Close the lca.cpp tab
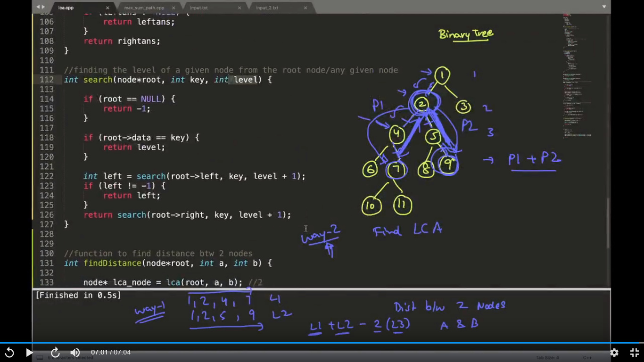644x362 pixels. click(x=107, y=8)
